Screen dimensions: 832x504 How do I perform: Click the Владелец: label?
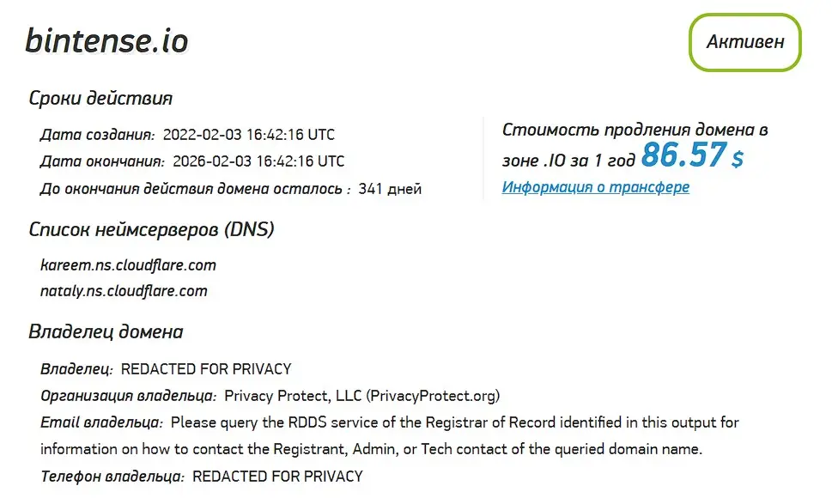pyautogui.click(x=76, y=369)
